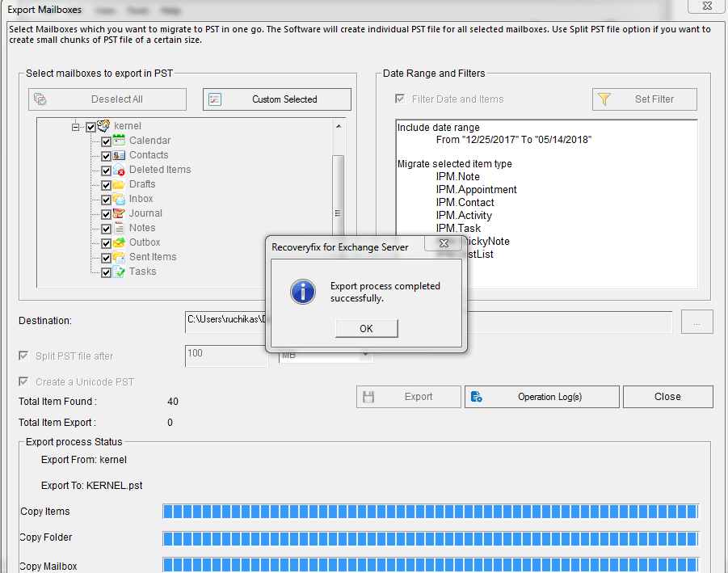
Task: Uncheck the Contacts checkbox
Action: [106, 156]
